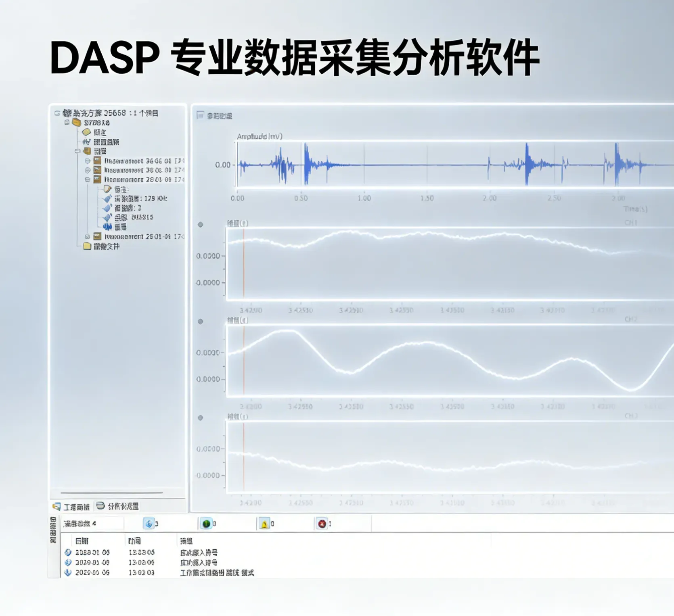Click the red error message filter icon

point(322,524)
